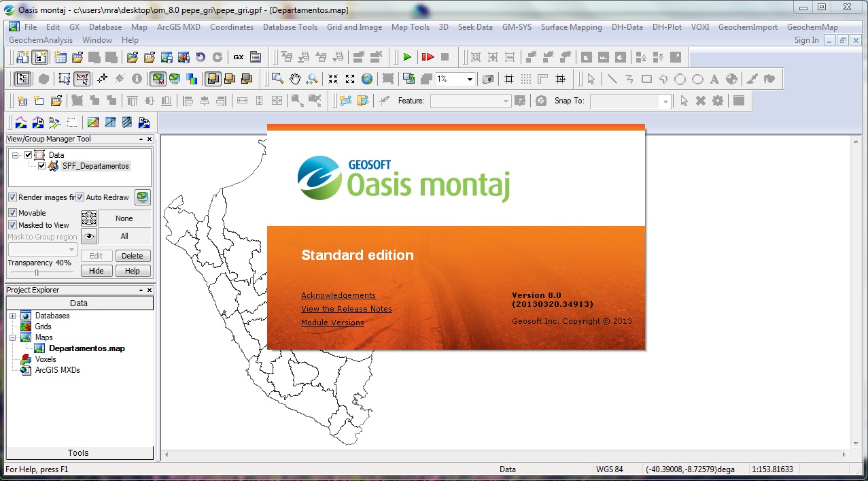This screenshot has width=868, height=481.
Task: Open the GM-SYS menu
Action: pyautogui.click(x=517, y=27)
